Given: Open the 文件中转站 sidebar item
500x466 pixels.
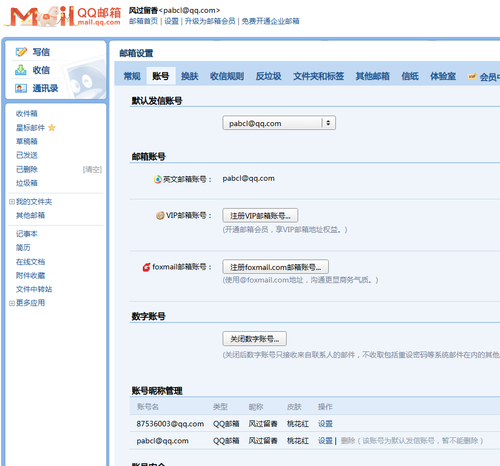Looking at the screenshot, I should click(34, 289).
